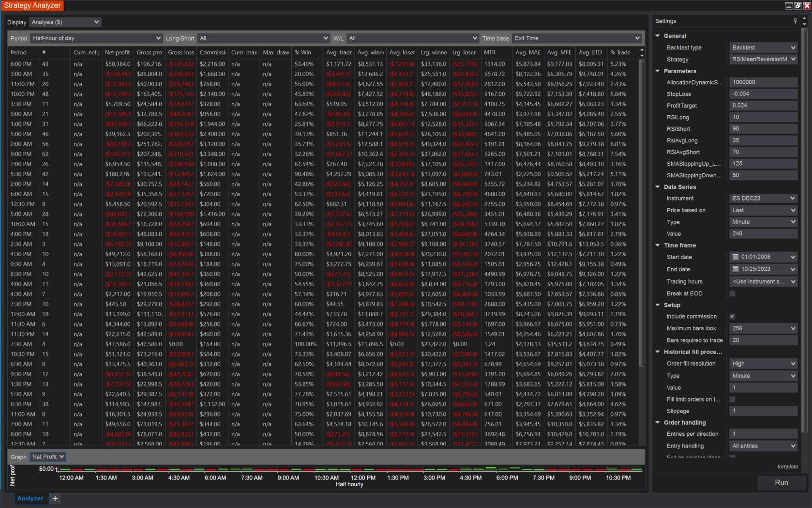Collapse the Order handling section
812x508 pixels.
pos(658,423)
